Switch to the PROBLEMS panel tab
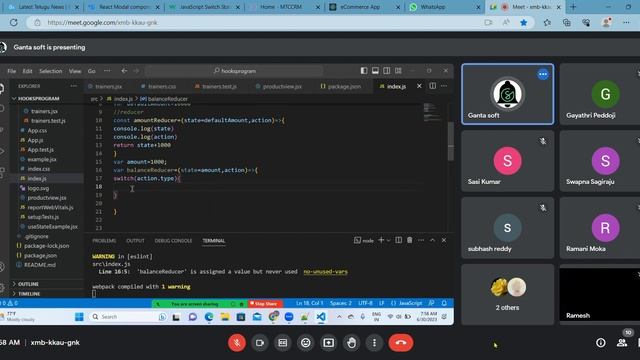The width and height of the screenshot is (640, 360). tap(104, 241)
